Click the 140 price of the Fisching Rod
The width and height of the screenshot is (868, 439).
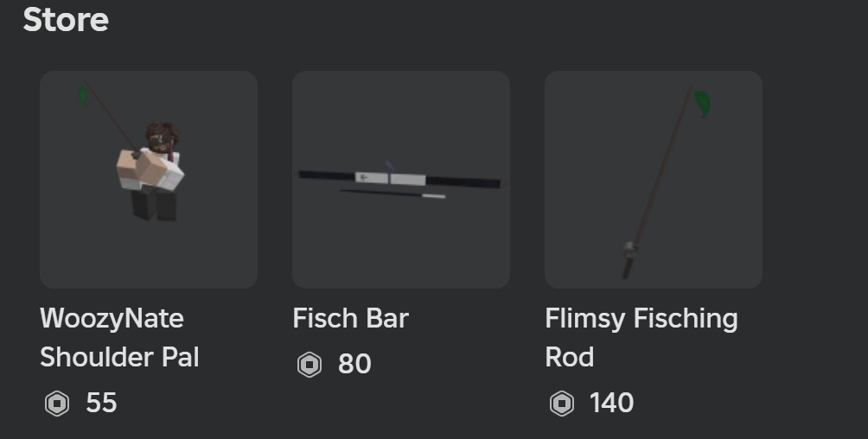click(x=611, y=404)
